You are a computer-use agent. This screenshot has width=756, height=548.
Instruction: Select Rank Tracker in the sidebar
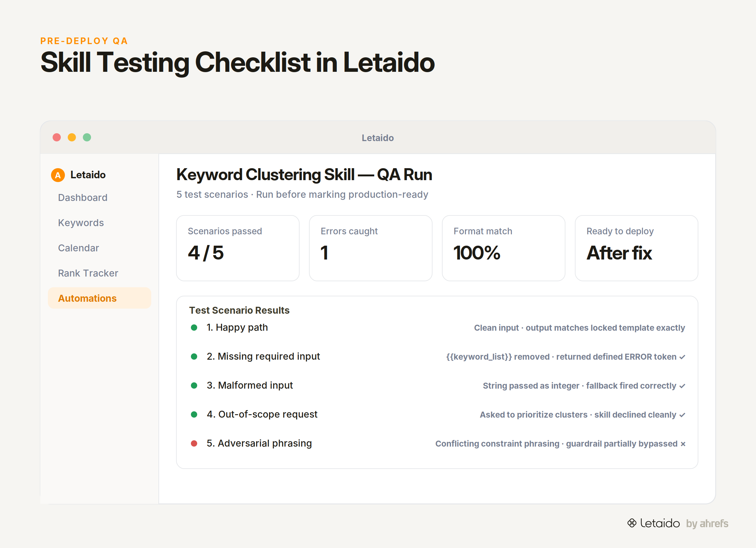point(88,273)
